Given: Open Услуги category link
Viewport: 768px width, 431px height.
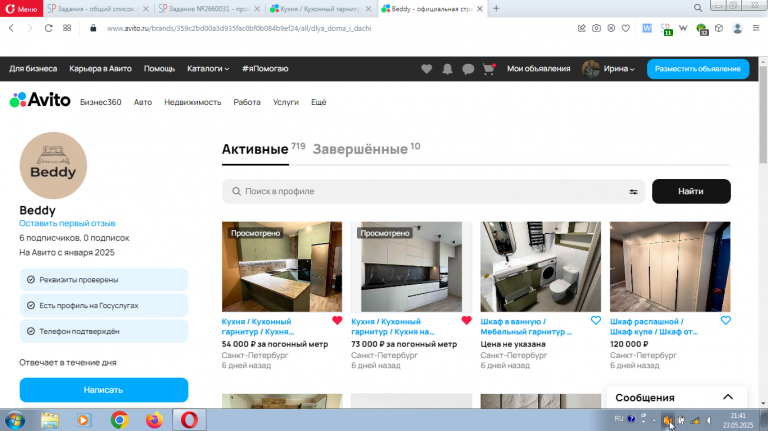Looking at the screenshot, I should point(286,102).
